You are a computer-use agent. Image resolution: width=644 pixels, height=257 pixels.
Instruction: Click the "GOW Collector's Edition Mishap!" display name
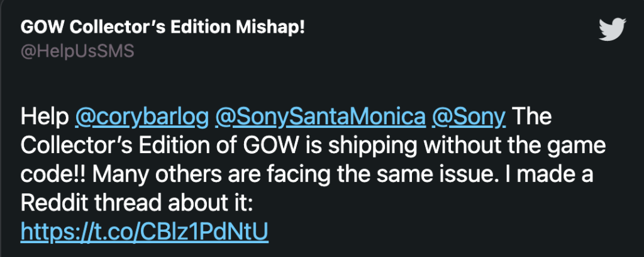[163, 28]
